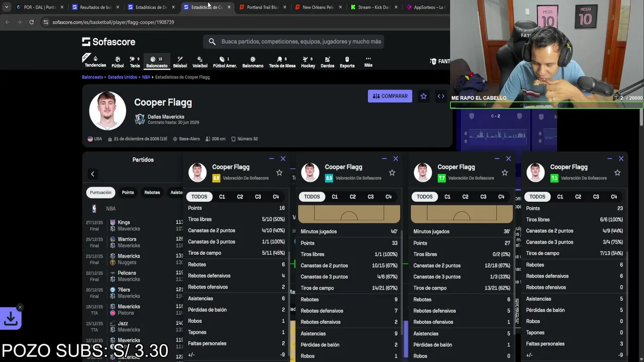Click the download icon at bottom left

(x=11, y=318)
